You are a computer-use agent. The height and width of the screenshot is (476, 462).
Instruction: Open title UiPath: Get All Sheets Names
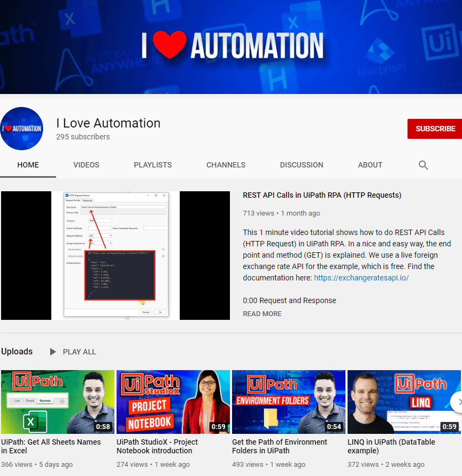(x=51, y=446)
